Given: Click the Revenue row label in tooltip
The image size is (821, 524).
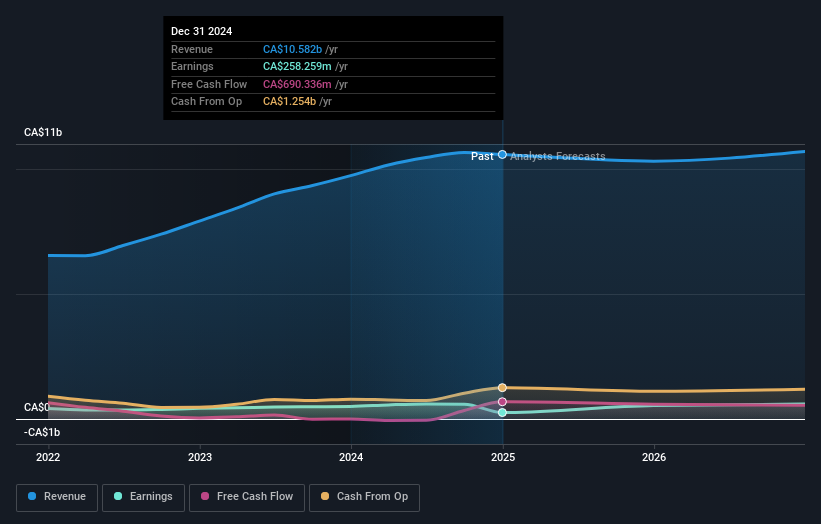Looking at the screenshot, I should [192, 49].
